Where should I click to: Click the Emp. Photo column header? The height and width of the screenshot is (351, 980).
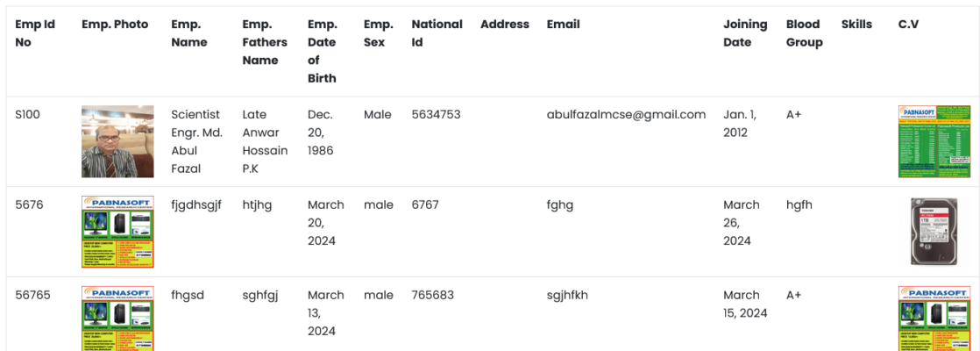click(x=115, y=25)
